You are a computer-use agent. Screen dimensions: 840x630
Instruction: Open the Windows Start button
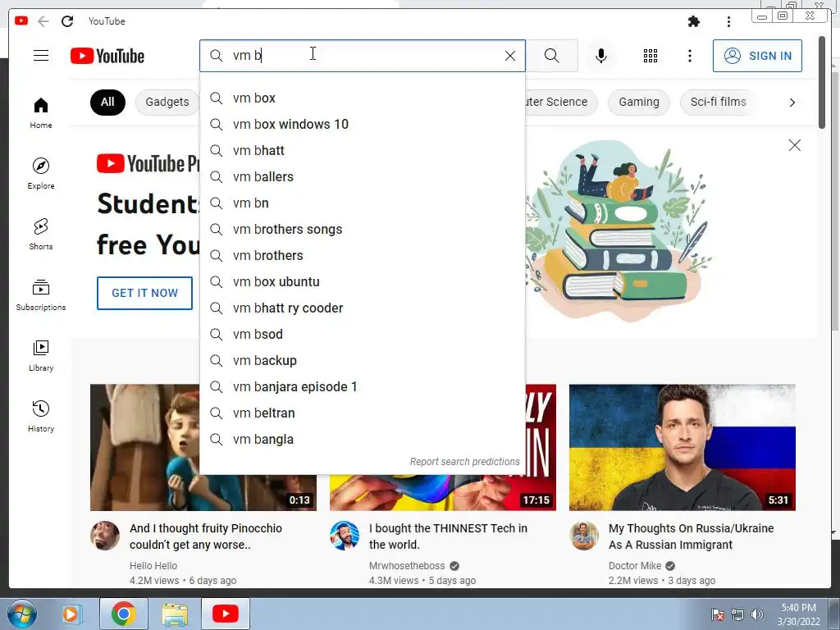(x=21, y=614)
